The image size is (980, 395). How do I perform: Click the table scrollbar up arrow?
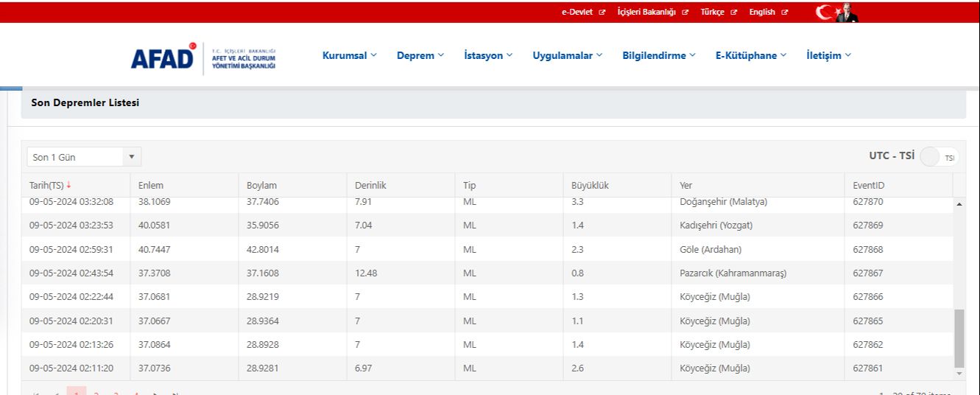coord(959,203)
